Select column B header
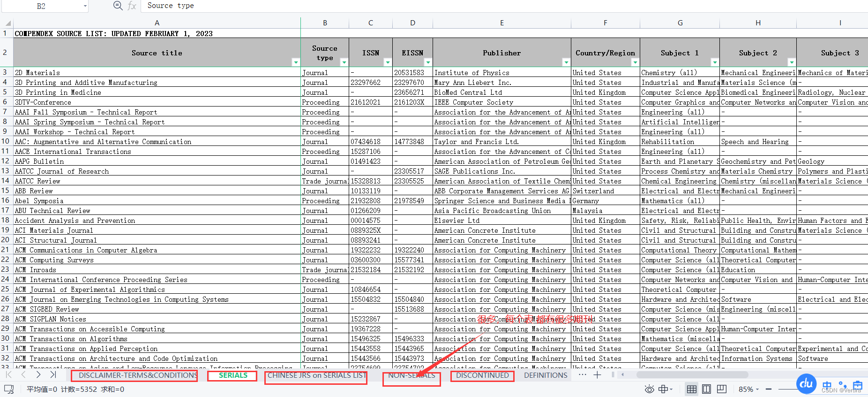868x397 pixels. tap(325, 23)
